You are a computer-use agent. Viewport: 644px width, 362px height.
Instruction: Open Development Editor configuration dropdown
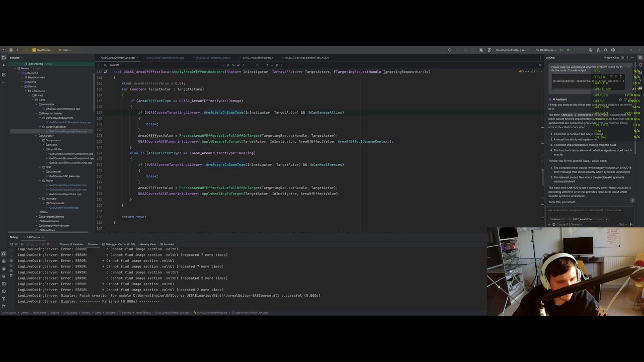tap(512, 50)
